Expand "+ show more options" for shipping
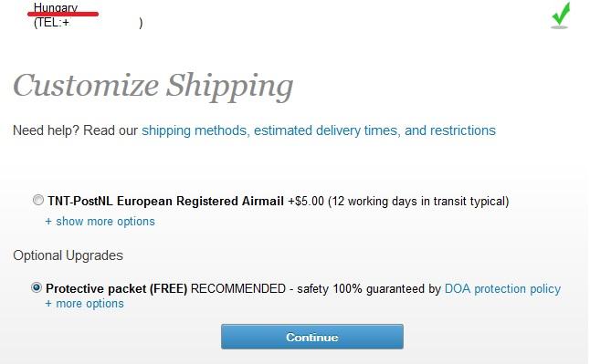The height and width of the screenshot is (364, 590). (x=100, y=222)
